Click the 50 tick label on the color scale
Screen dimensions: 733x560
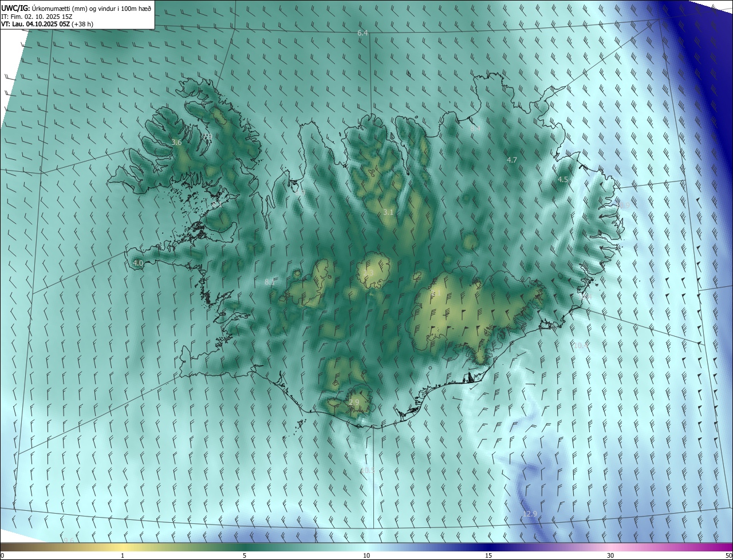click(728, 555)
